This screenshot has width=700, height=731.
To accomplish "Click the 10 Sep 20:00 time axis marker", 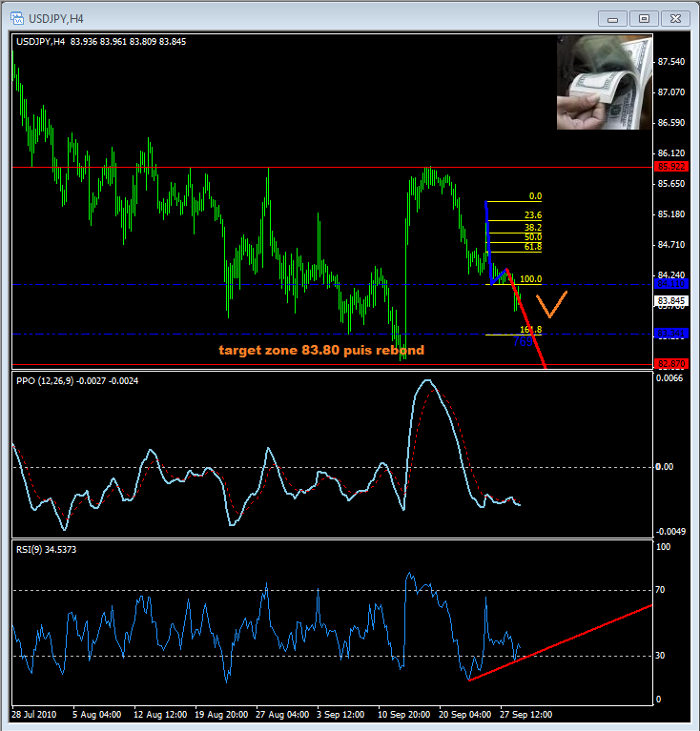I will coord(403,714).
